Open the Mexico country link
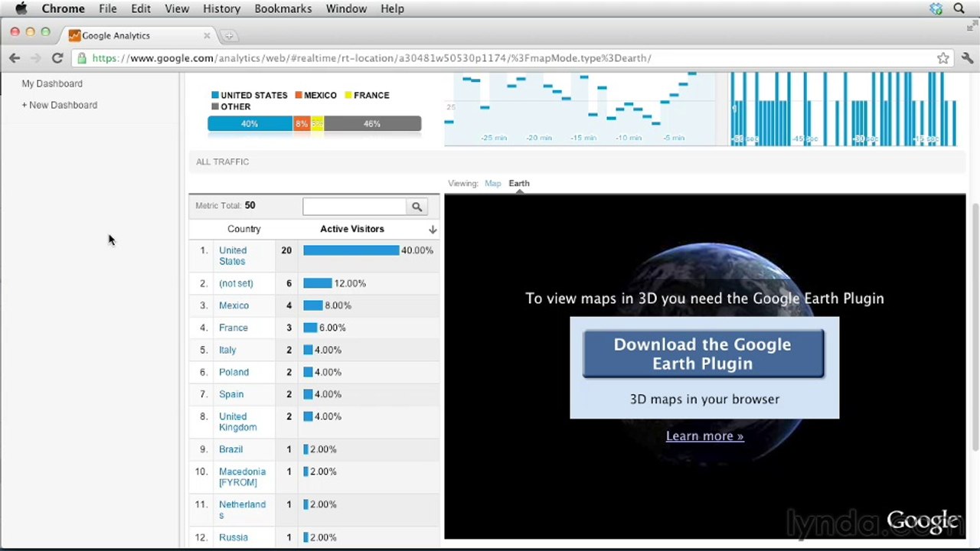980x551 pixels. [234, 305]
